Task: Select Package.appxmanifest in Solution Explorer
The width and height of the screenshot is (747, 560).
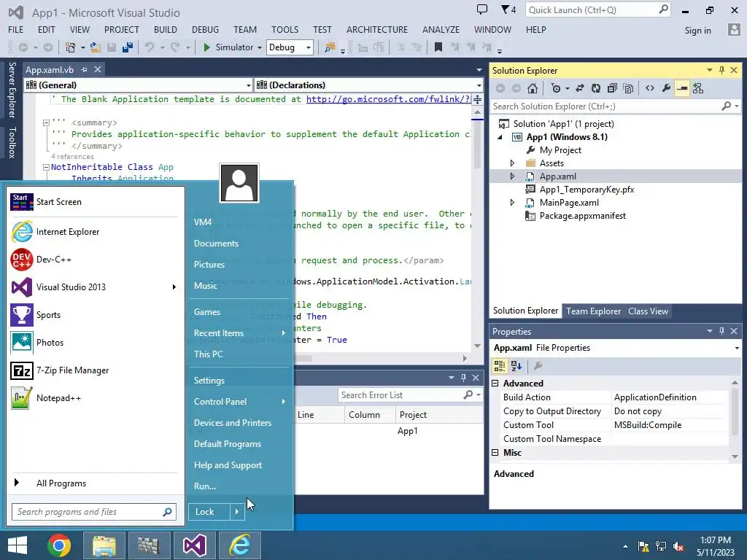Action: pos(582,216)
